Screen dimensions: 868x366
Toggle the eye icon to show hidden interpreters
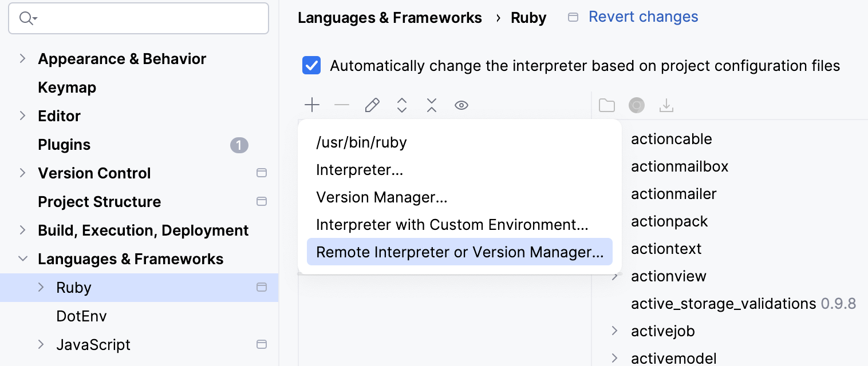coord(461,105)
